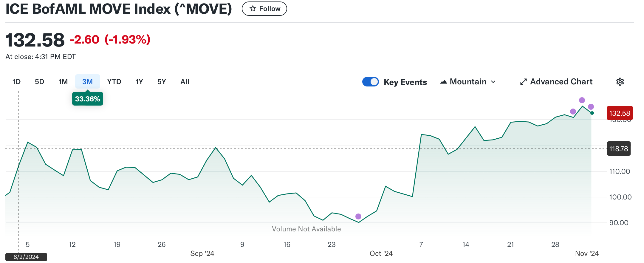Click the Nov '24 axis label

pos(587,253)
